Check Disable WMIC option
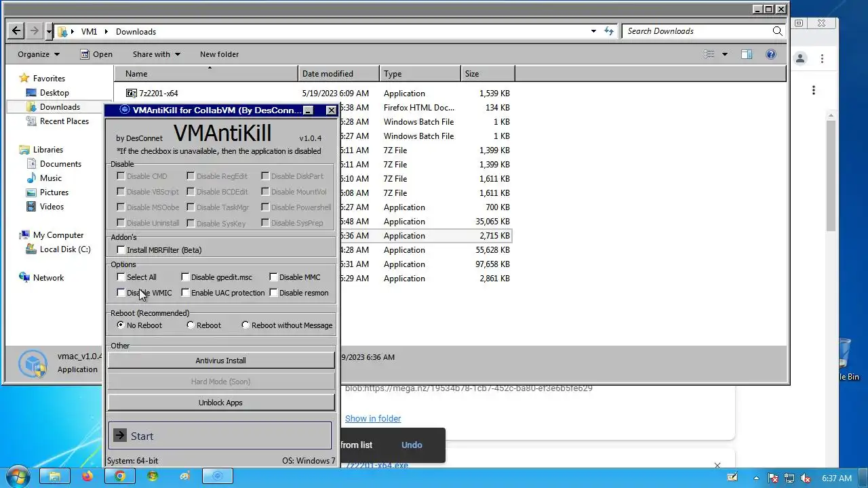 click(121, 293)
